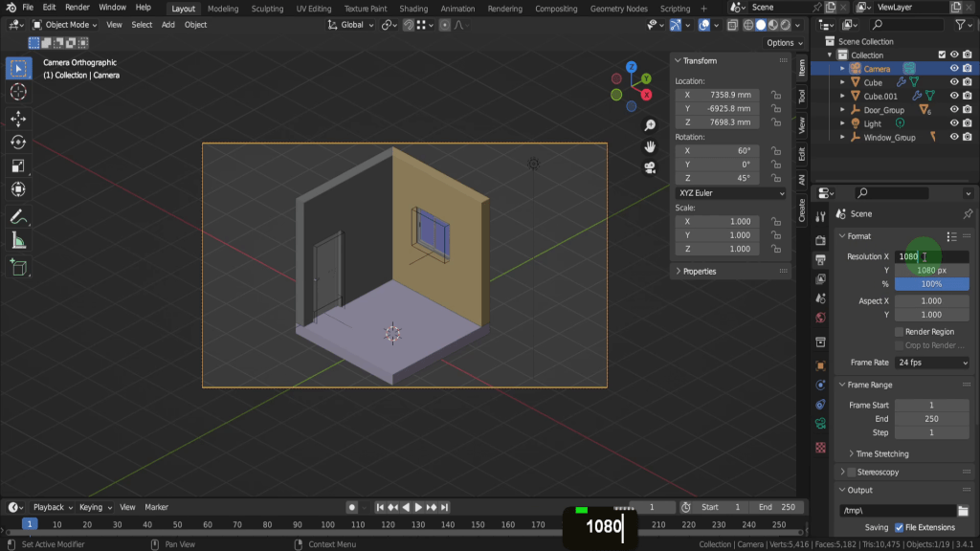Viewport: 980px width, 551px height.
Task: Activate the Move tool
Action: 18,118
